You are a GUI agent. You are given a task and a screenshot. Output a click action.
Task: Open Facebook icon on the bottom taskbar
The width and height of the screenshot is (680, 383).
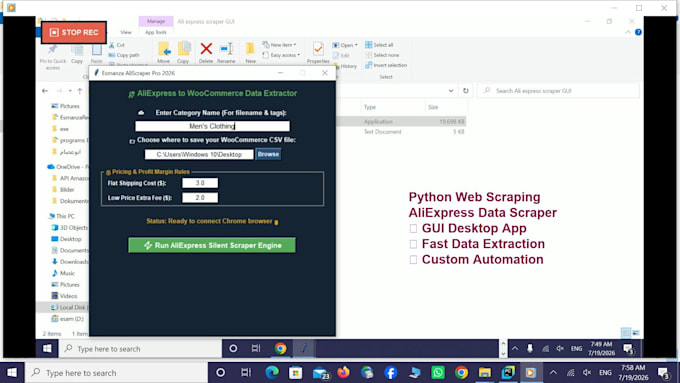391,373
